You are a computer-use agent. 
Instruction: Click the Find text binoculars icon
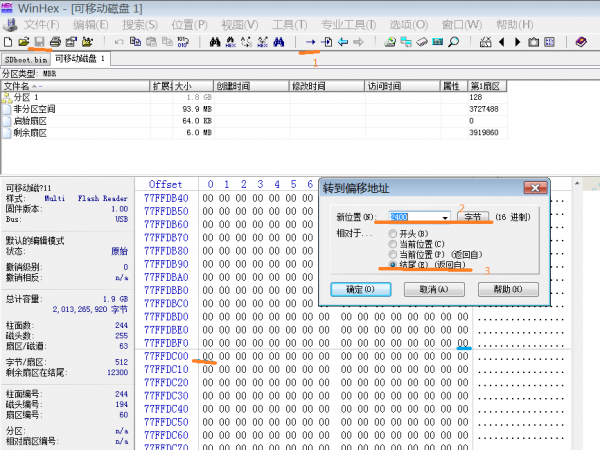coord(215,41)
